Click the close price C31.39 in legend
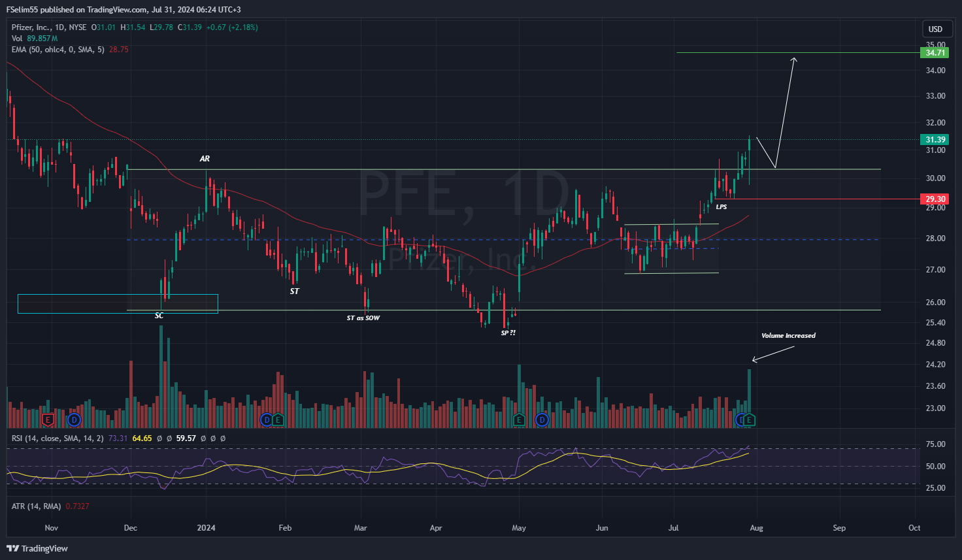This screenshot has width=962, height=560. 190,27
